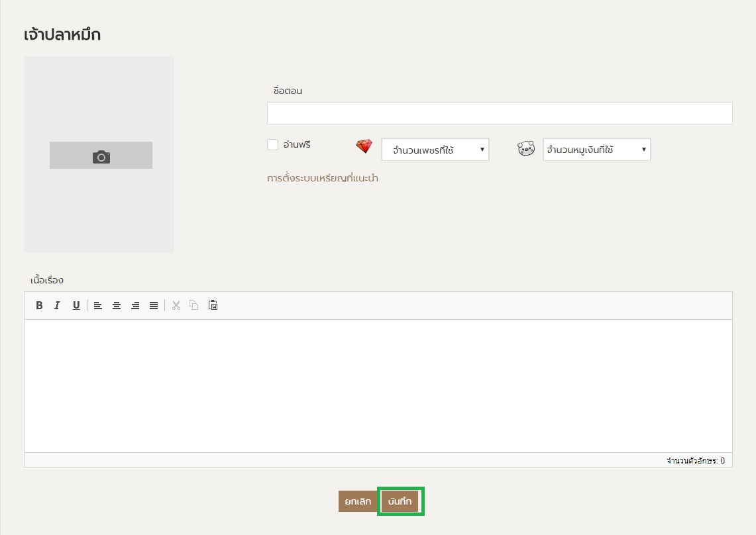This screenshot has width=756, height=535.
Task: Center-align the story text
Action: [117, 305]
